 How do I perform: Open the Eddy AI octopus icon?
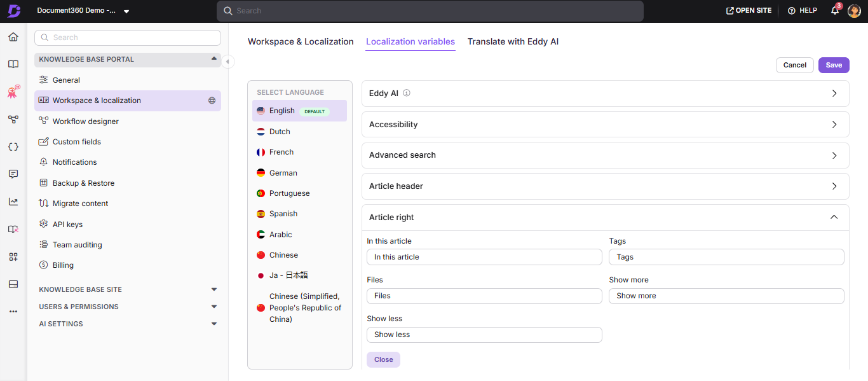[13, 92]
